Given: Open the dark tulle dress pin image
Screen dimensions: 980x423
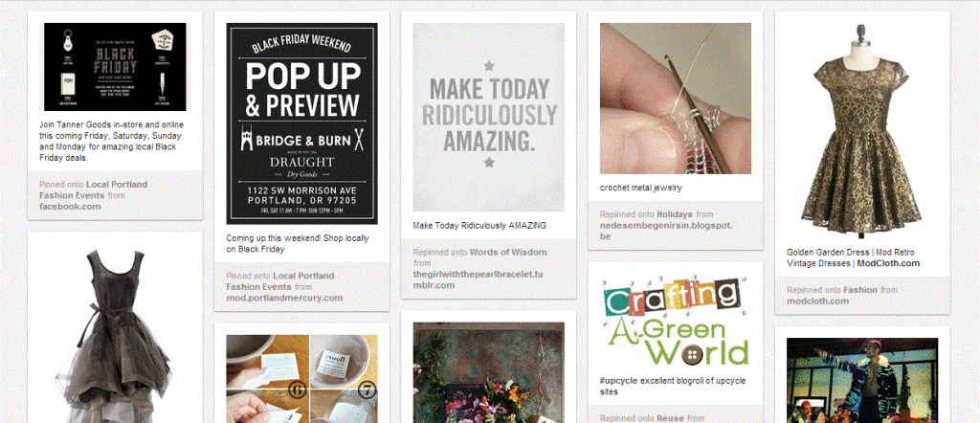Looking at the screenshot, I should [x=115, y=333].
